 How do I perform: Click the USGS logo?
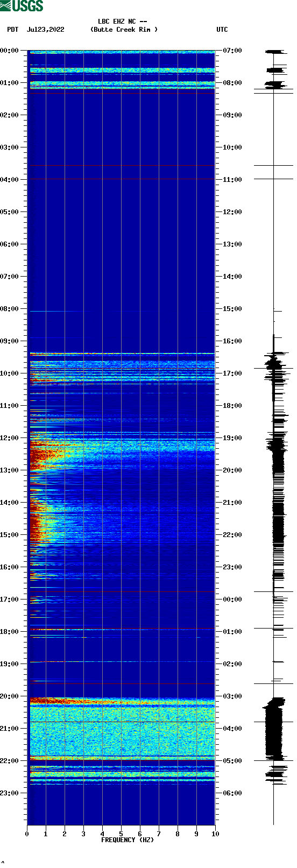tap(22, 6)
